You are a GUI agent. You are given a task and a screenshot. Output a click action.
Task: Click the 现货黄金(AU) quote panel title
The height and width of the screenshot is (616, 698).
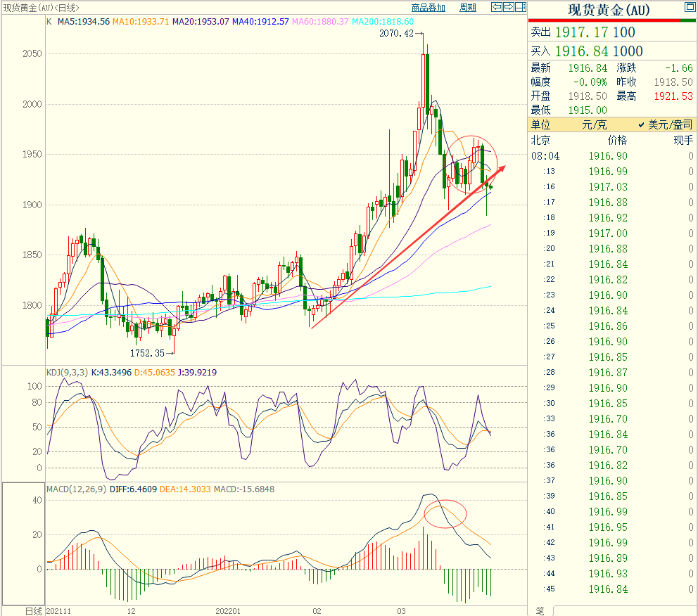point(609,10)
